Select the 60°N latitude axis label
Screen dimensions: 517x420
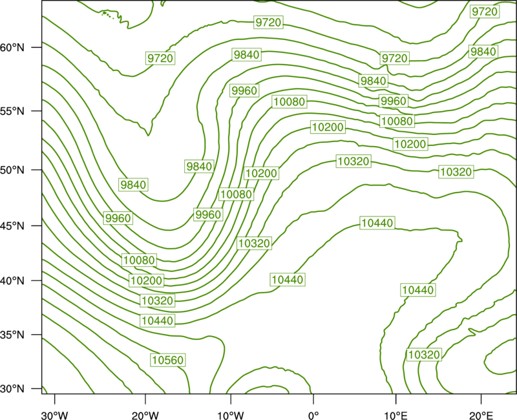pos(12,47)
